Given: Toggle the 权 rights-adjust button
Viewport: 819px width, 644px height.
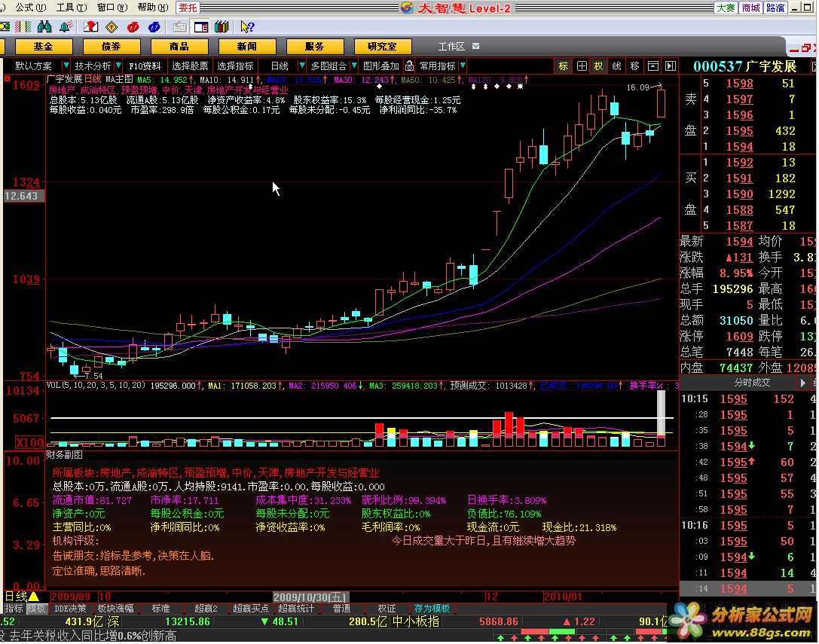Looking at the screenshot, I should tap(598, 66).
